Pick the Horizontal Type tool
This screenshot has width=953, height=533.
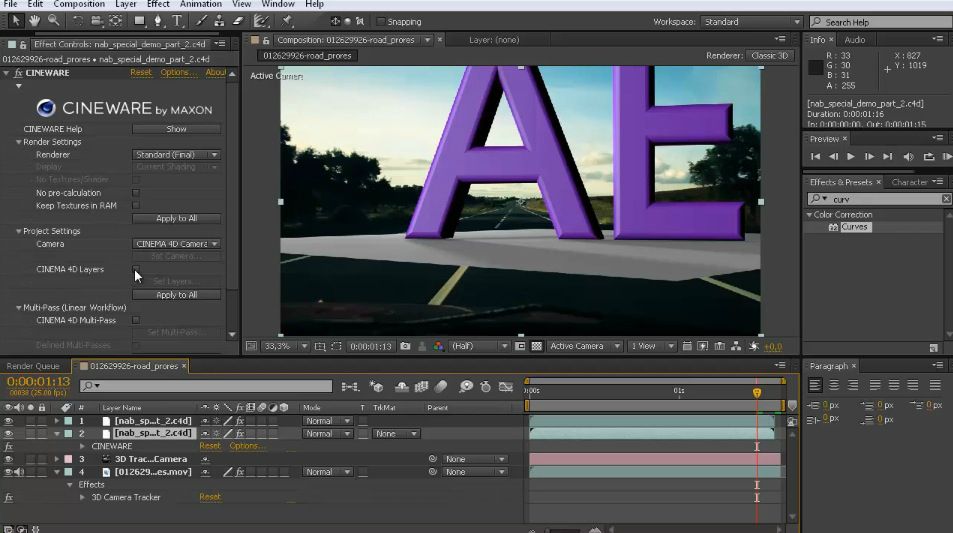point(177,21)
